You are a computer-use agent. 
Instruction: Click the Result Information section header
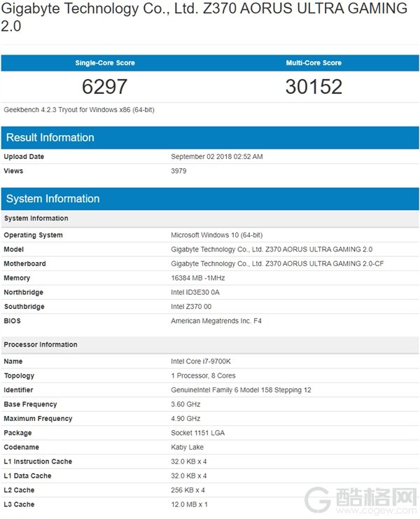click(210, 138)
